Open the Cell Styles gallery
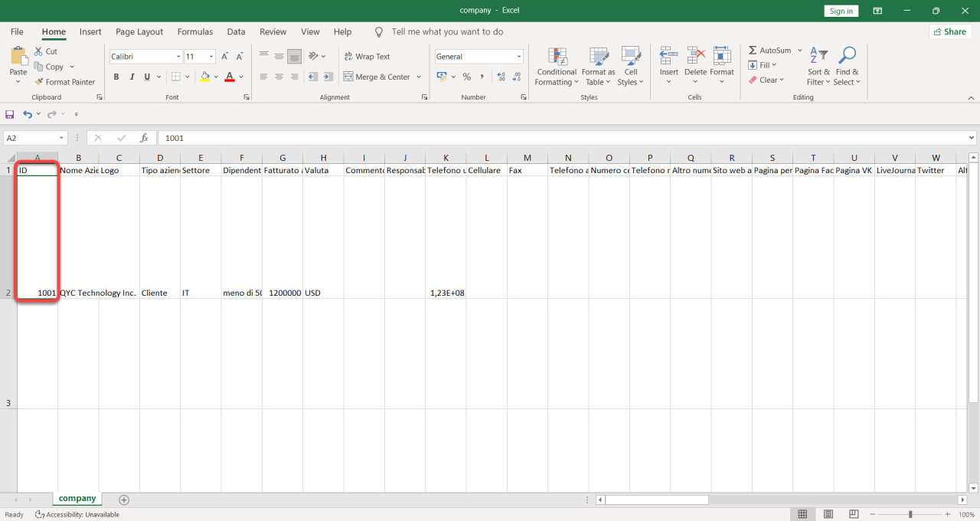This screenshot has width=980, height=521. (631, 67)
